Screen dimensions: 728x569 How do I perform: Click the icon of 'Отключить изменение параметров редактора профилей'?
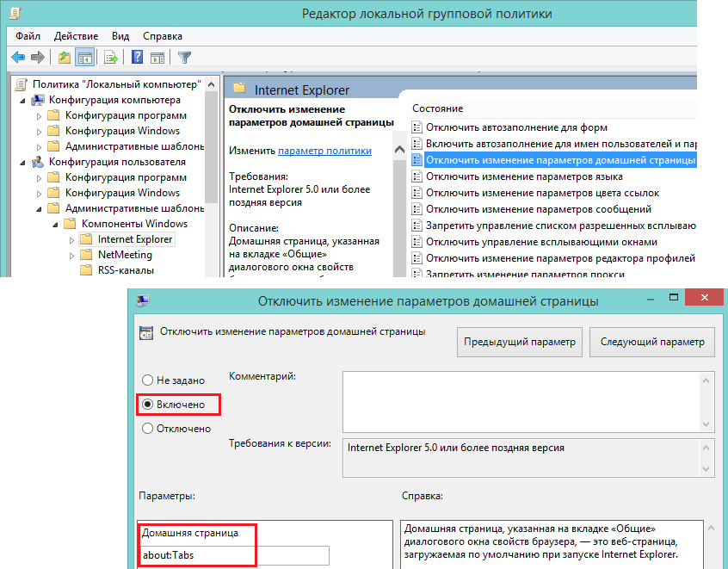pyautogui.click(x=417, y=258)
